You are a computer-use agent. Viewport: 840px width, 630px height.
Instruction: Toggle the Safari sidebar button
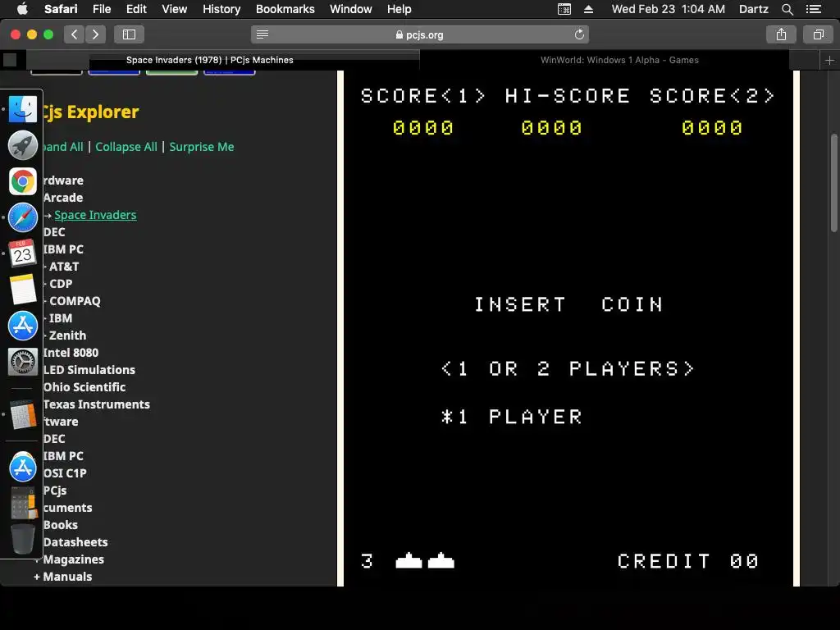pos(129,34)
